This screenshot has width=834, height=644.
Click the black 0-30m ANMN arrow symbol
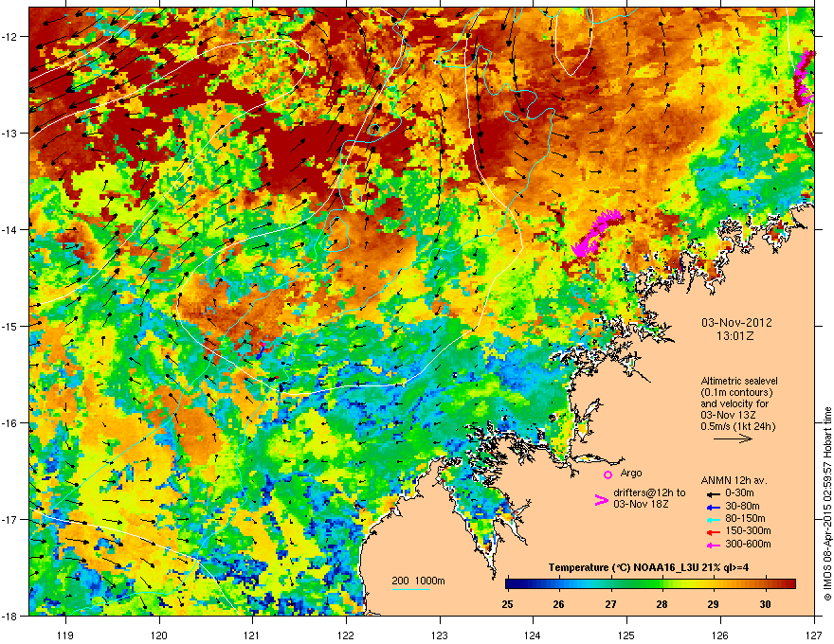tap(714, 493)
